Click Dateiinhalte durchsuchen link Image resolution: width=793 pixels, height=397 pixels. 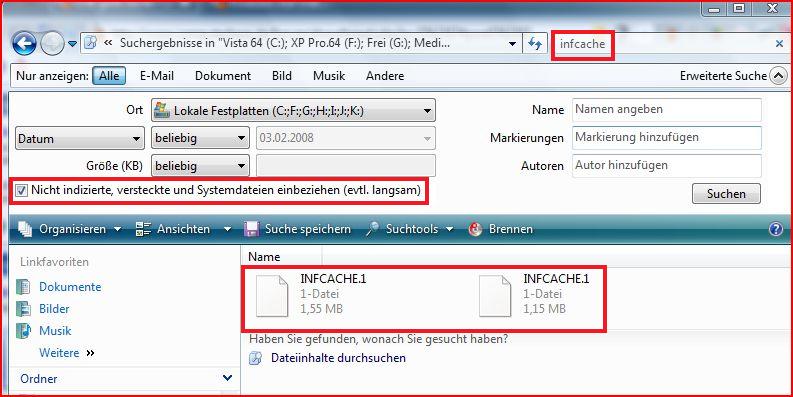[x=338, y=358]
